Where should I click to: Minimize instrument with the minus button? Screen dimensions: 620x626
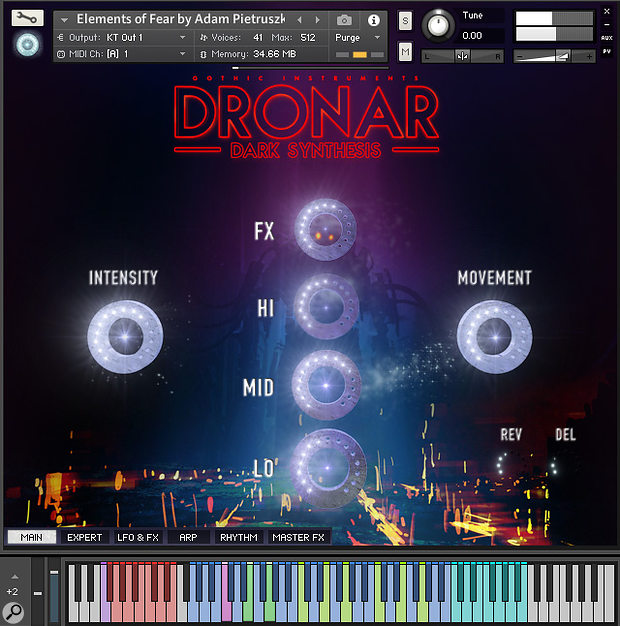(606, 25)
